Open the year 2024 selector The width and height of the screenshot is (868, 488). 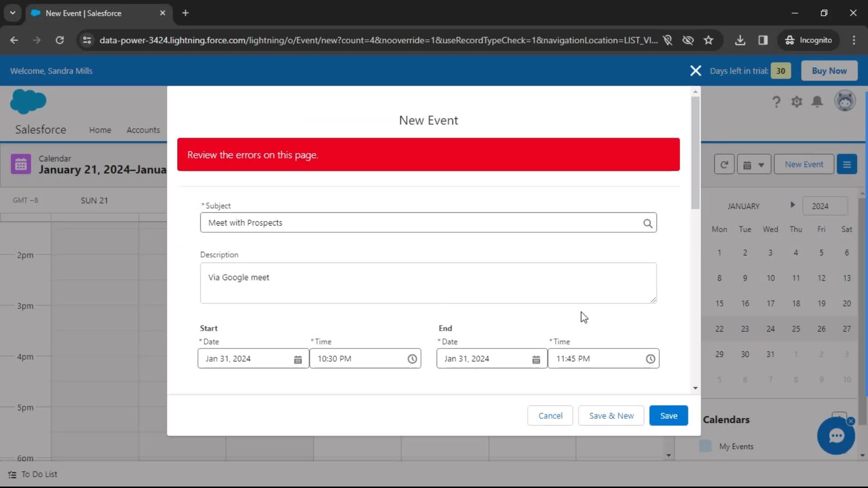click(x=825, y=206)
